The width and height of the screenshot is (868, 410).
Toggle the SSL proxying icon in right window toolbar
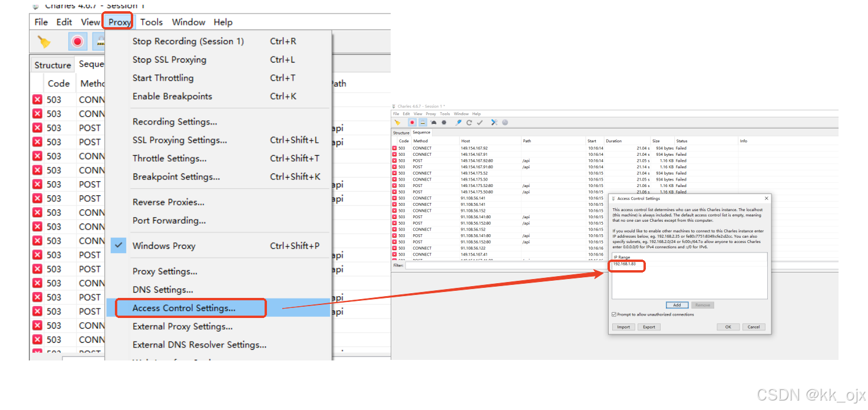[x=423, y=123]
